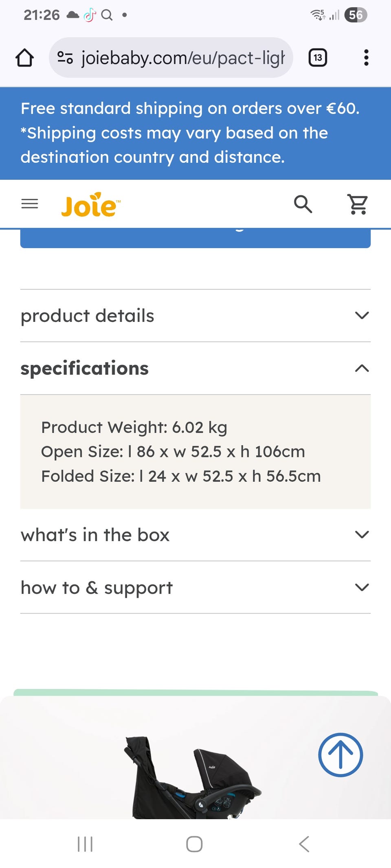Expand what's in the box section

[x=195, y=535]
